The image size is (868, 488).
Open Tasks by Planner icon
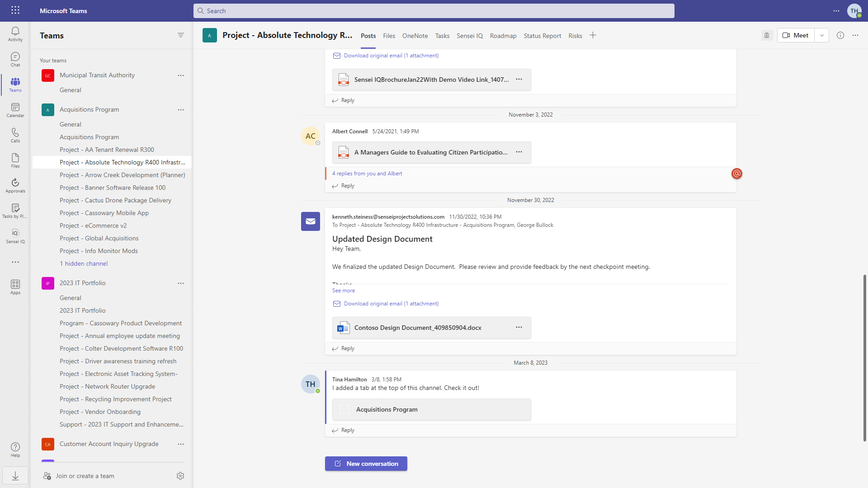point(15,211)
